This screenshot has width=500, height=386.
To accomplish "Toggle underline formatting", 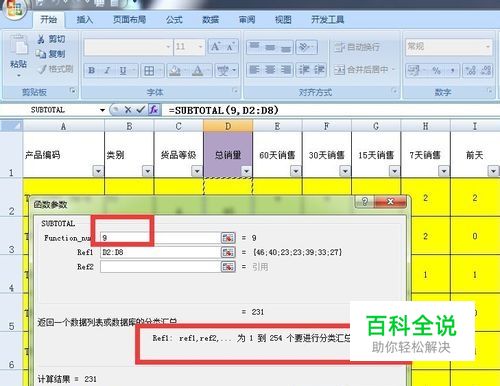I will pyautogui.click(x=123, y=70).
